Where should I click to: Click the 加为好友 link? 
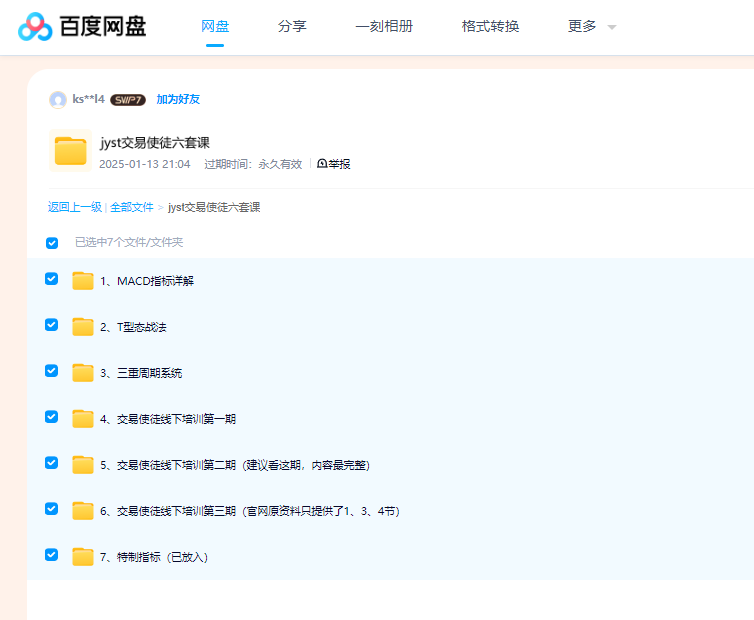(178, 100)
